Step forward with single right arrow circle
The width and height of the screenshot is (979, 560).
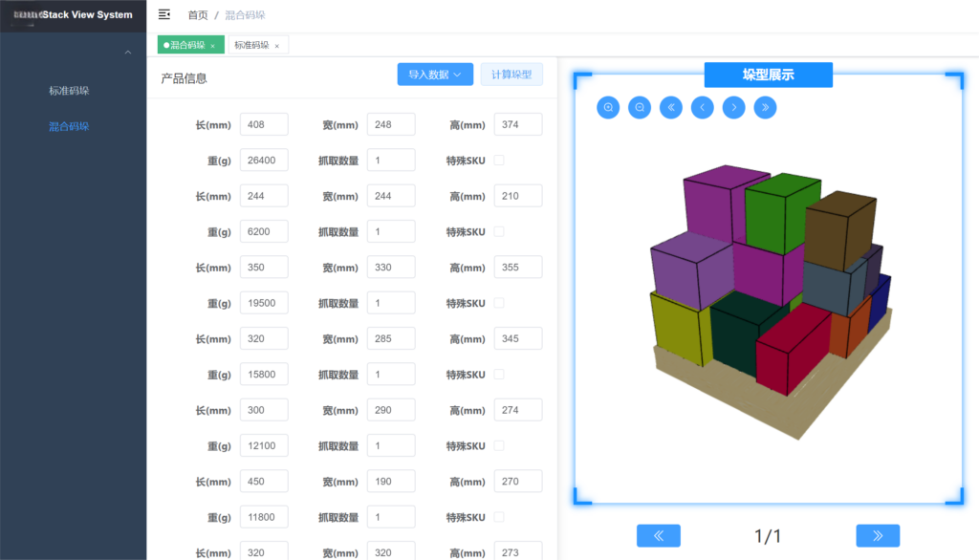(733, 108)
